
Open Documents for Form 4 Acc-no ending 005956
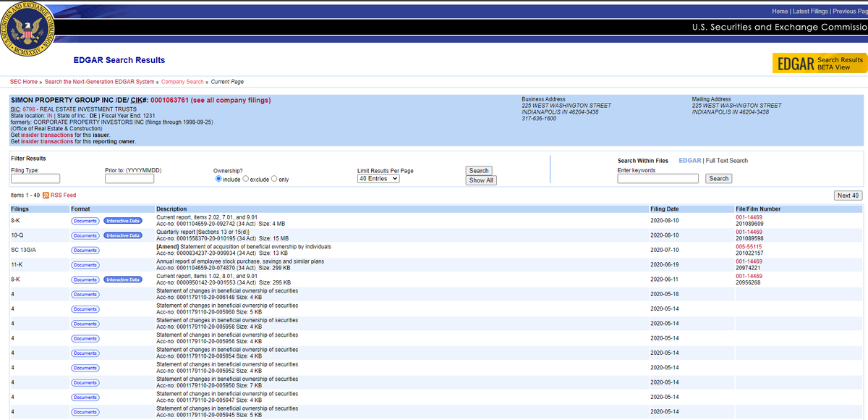pyautogui.click(x=85, y=338)
